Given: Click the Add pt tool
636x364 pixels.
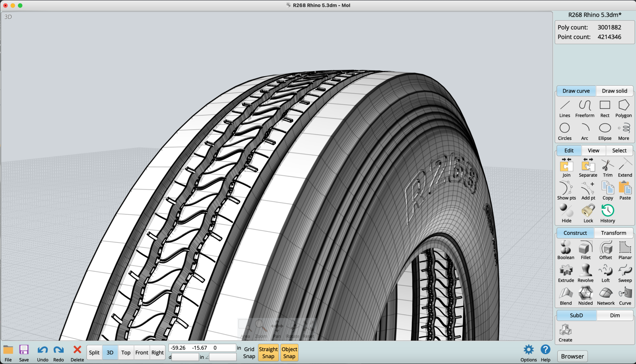Looking at the screenshot, I should coord(588,191).
